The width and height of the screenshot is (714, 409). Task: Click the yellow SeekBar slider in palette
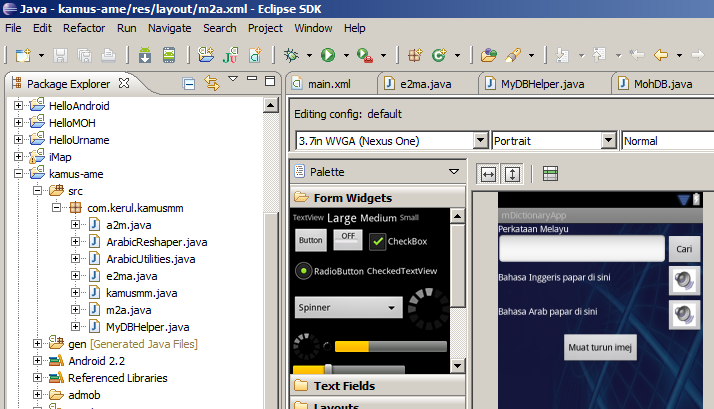[349, 369]
